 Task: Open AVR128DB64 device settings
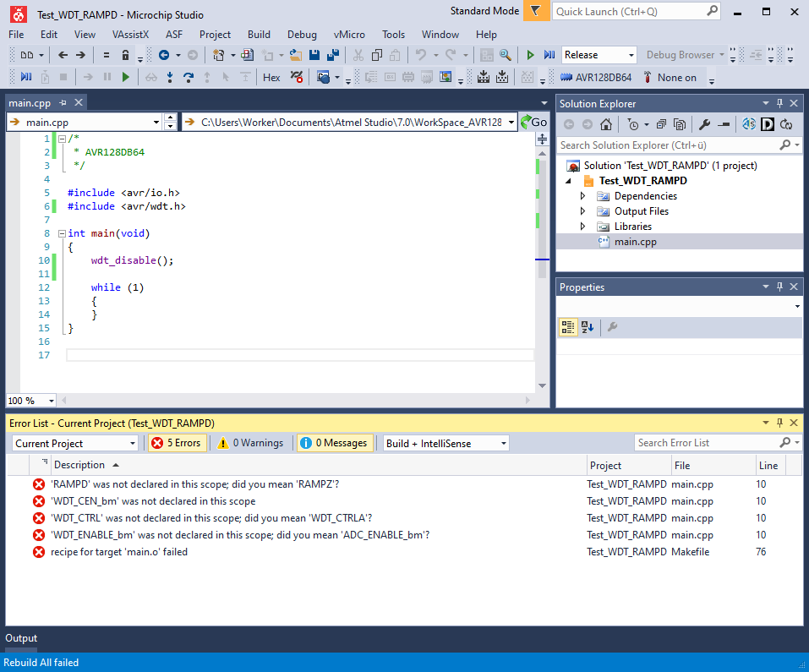[597, 78]
